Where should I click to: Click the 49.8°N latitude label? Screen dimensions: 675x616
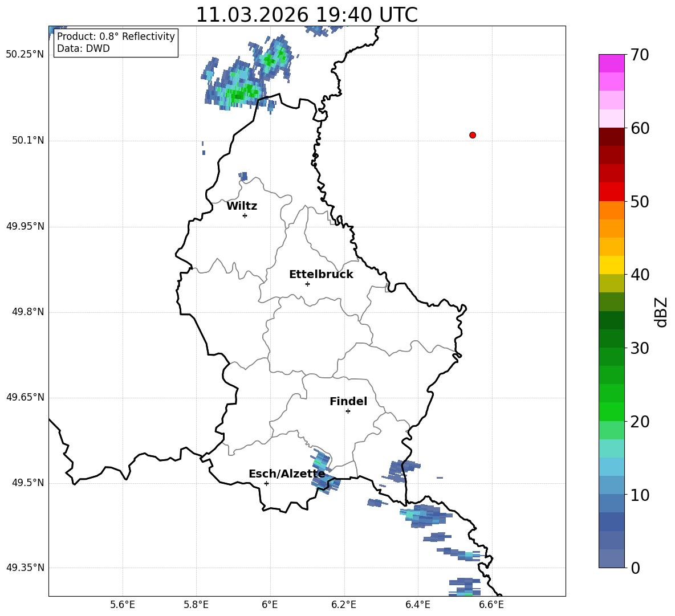click(28, 312)
